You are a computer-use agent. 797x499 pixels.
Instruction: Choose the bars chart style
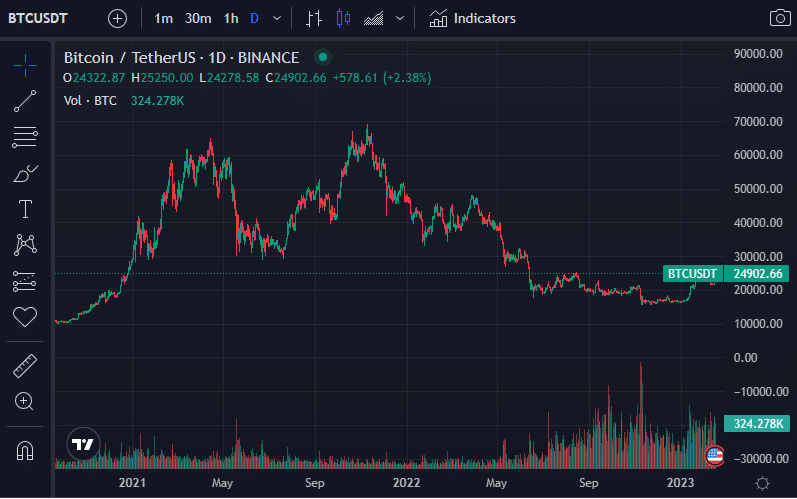click(314, 19)
